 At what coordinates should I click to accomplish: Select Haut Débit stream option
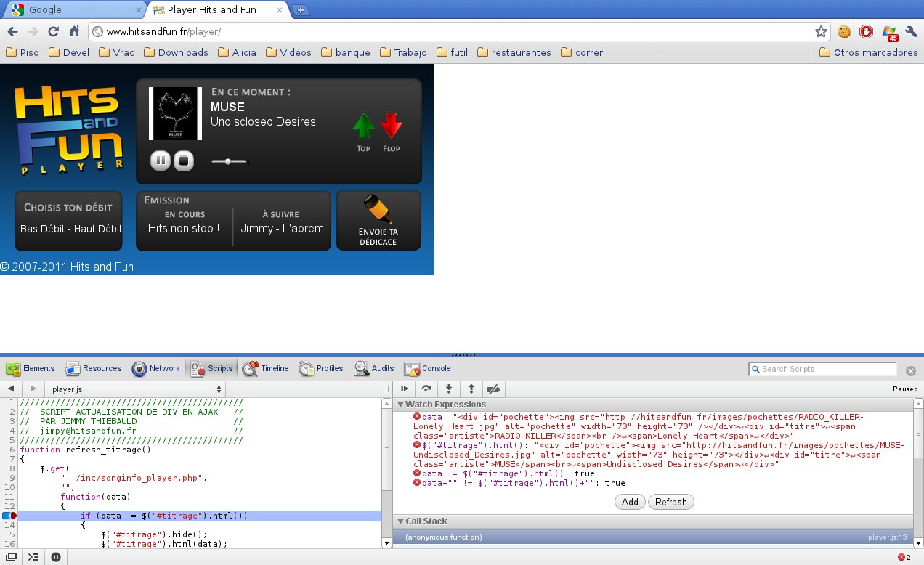[x=98, y=229]
